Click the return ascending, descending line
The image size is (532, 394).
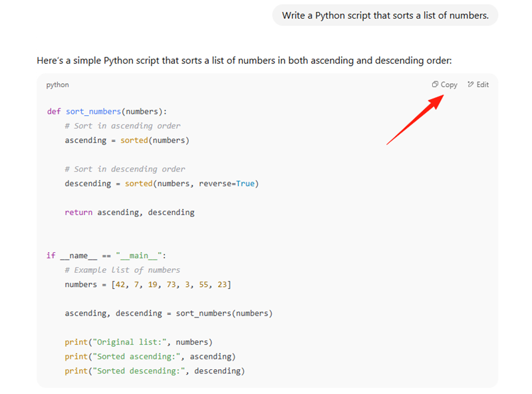pos(129,212)
